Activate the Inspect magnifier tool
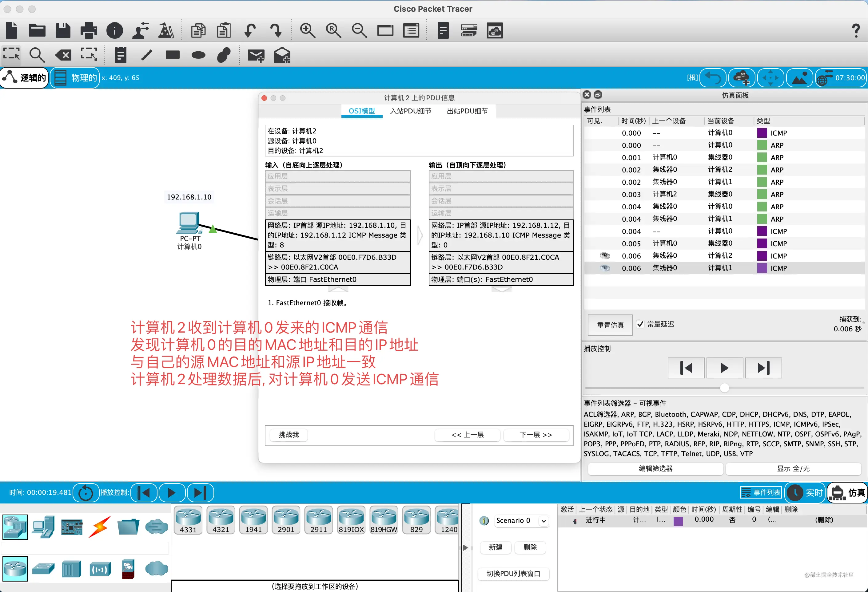Image resolution: width=868 pixels, height=592 pixels. coord(37,55)
